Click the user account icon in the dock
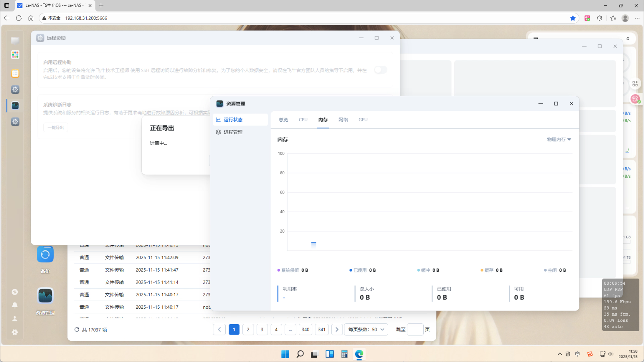 point(15,318)
